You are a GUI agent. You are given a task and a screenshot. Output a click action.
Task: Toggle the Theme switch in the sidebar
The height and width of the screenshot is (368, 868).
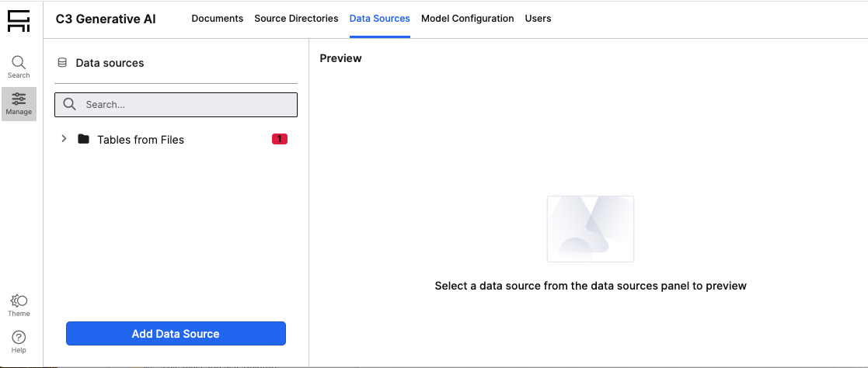pyautogui.click(x=19, y=301)
